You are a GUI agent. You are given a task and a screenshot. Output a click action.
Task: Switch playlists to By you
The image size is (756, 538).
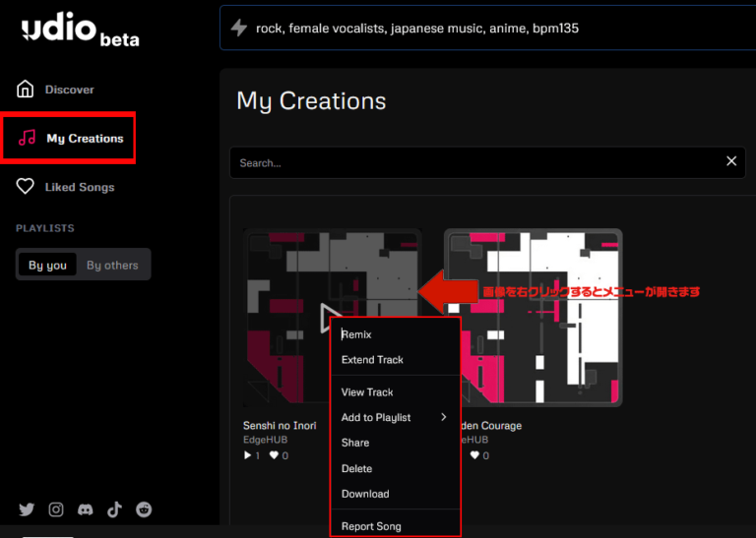pyautogui.click(x=47, y=266)
